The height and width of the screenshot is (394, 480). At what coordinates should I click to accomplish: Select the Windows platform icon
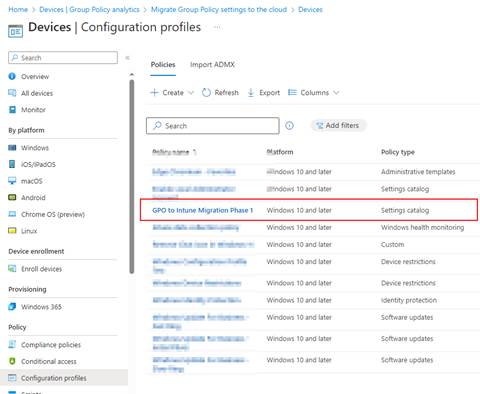pos(12,148)
